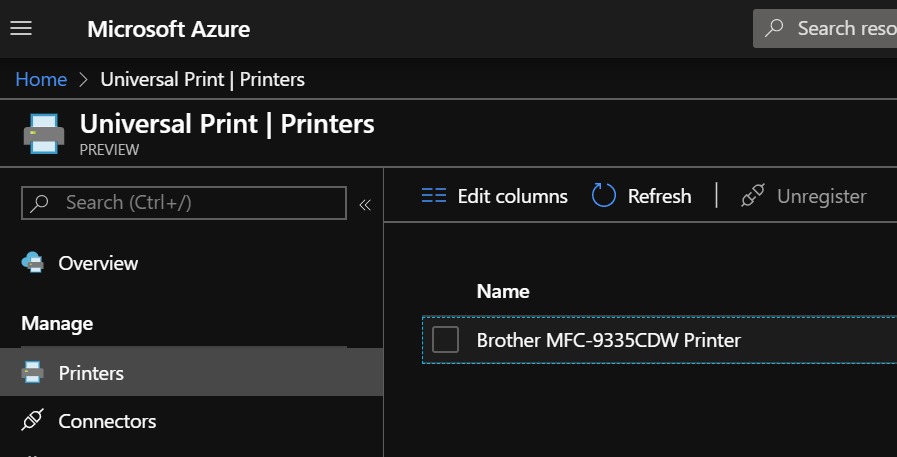Click the magnifier icon in top search bar
The width and height of the screenshot is (897, 457).
774,28
